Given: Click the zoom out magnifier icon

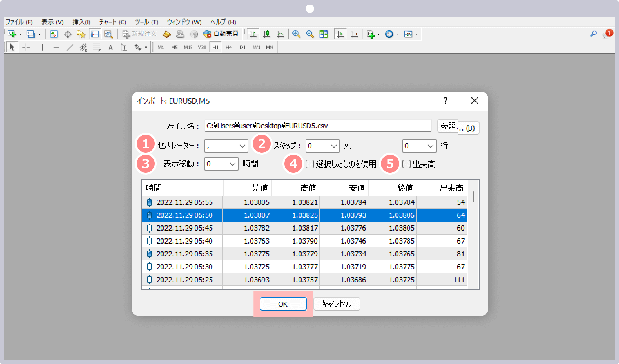Looking at the screenshot, I should (310, 34).
